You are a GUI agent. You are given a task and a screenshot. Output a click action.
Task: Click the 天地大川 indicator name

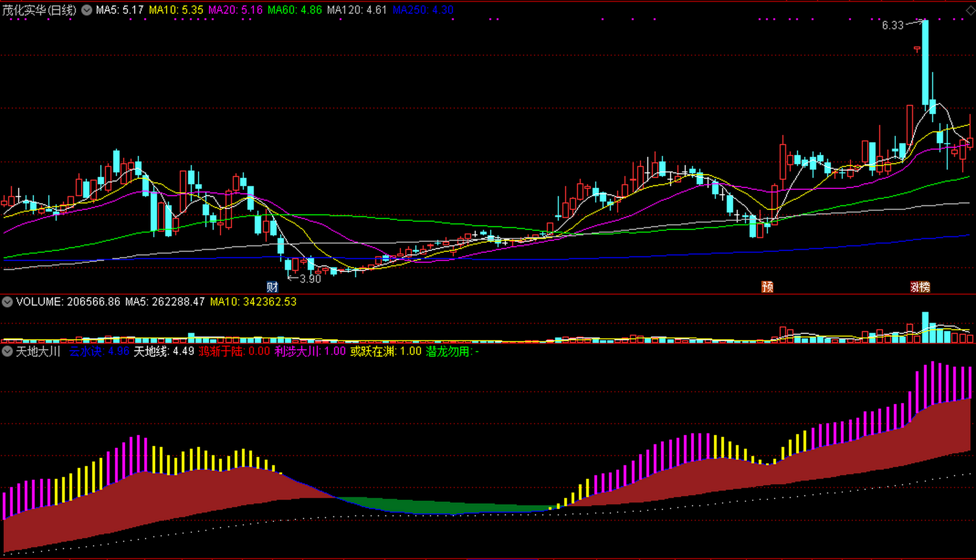point(38,351)
